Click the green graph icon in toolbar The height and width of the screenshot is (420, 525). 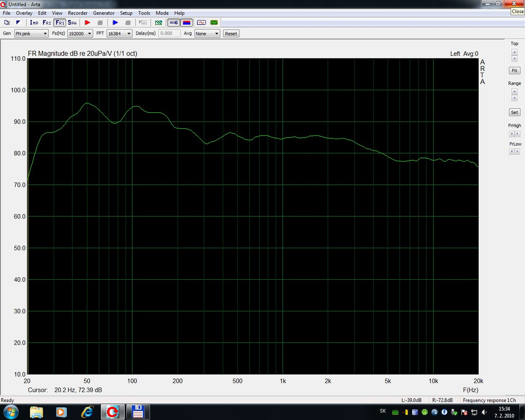(x=214, y=23)
